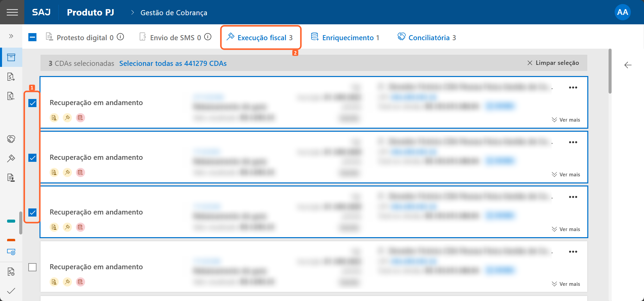Click the gavel icon in left sidebar
Screen dimensions: 644x301
11,158
